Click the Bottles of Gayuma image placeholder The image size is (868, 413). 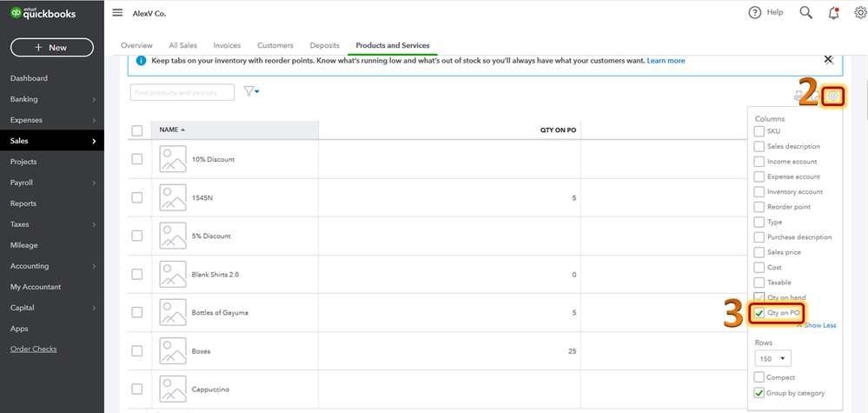tap(173, 312)
